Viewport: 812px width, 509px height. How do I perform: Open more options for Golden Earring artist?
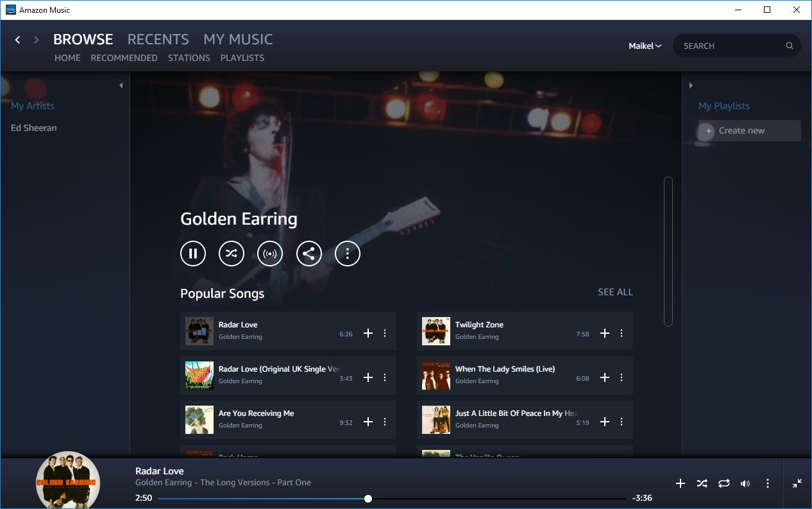pos(348,254)
